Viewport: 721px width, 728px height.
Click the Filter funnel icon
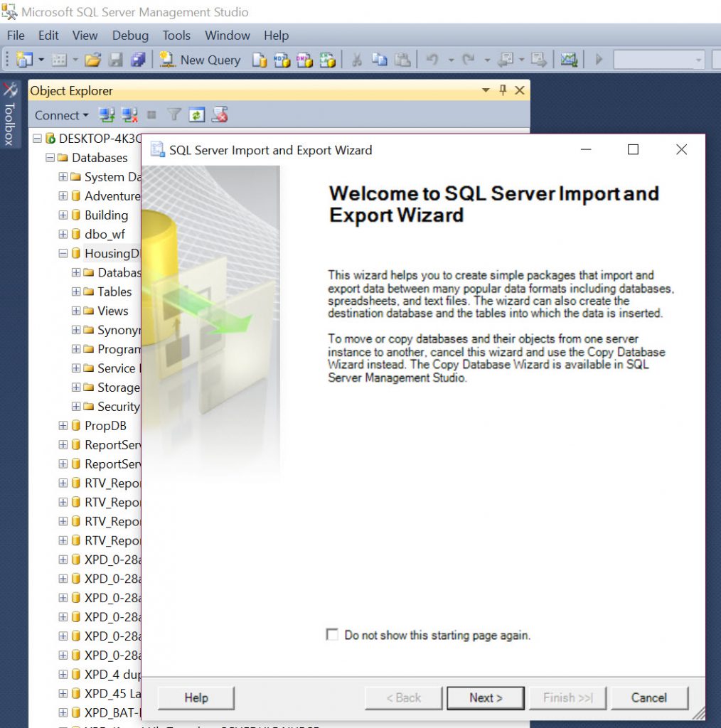(174, 114)
